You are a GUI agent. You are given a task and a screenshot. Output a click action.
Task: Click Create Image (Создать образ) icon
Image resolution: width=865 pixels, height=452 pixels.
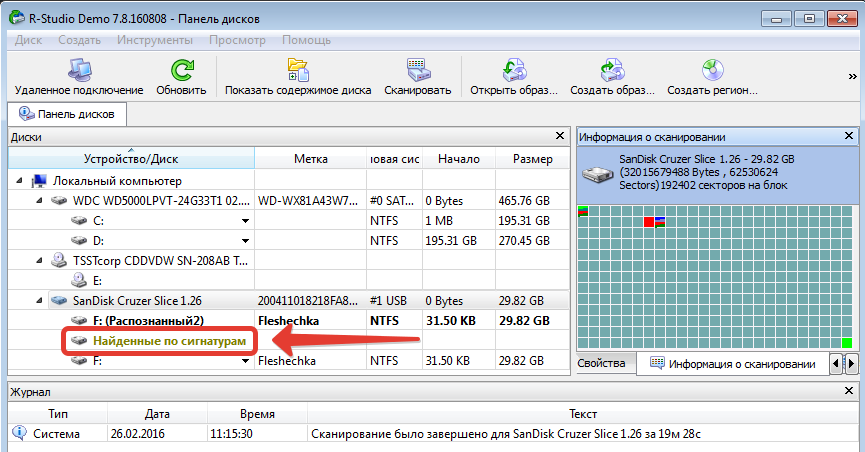tap(611, 70)
